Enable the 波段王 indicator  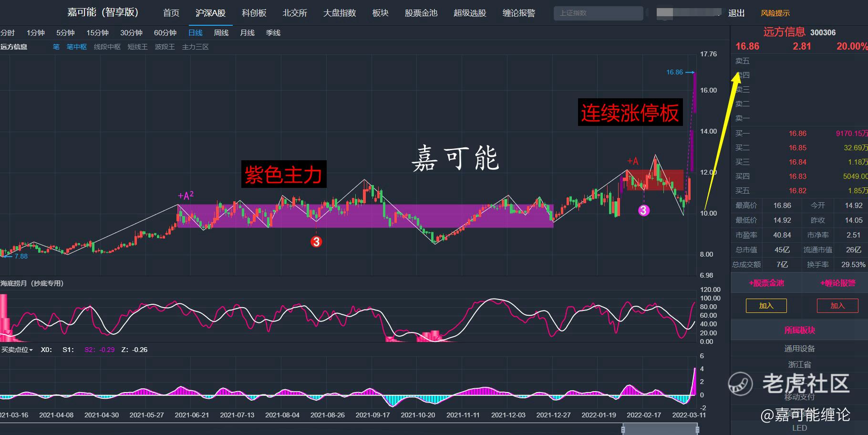(x=165, y=47)
